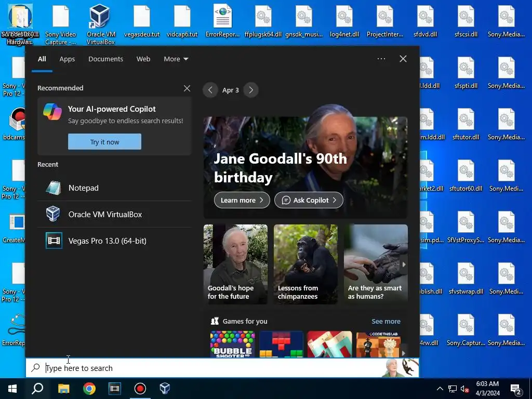Image resolution: width=532 pixels, height=399 pixels.
Task: Open the Bubble Shooter game thumbnail
Action: point(232,344)
